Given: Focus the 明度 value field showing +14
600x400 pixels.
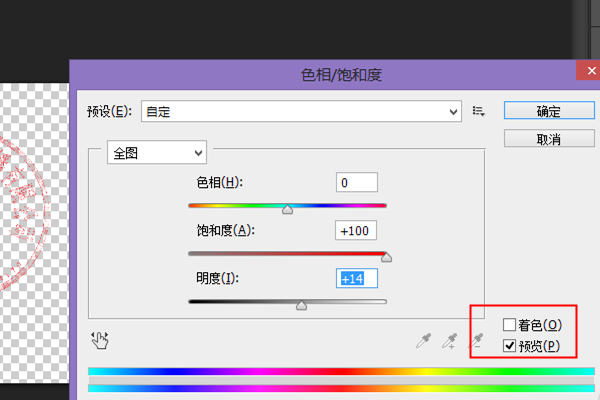Looking at the screenshot, I should [x=357, y=278].
